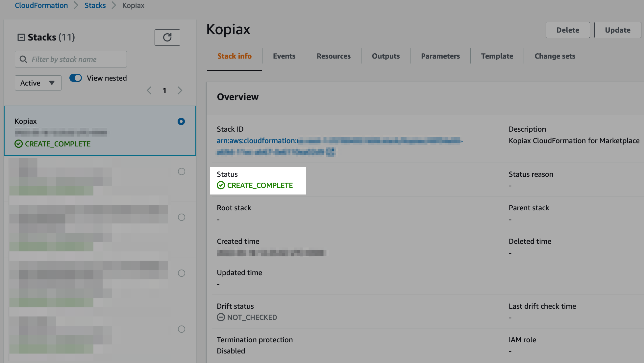Screen dimensions: 644x363
Task: Click the external link icon after Stack ID
Action: coord(331,152)
